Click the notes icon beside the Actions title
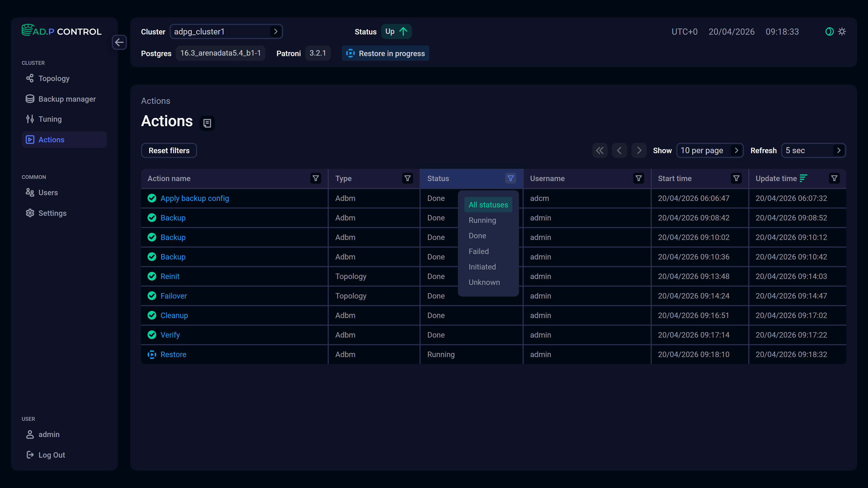 click(x=207, y=123)
